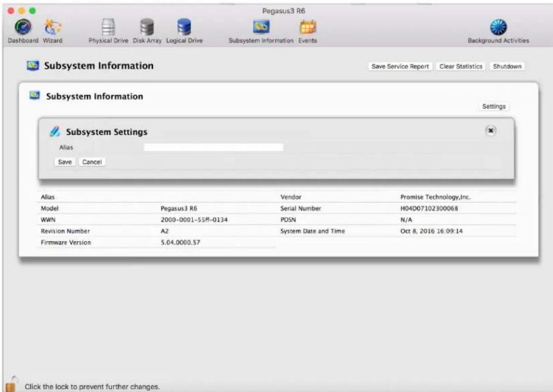The height and width of the screenshot is (392, 553).
Task: Select the WWN value 2000-0001-55ff-0134
Action: (194, 220)
